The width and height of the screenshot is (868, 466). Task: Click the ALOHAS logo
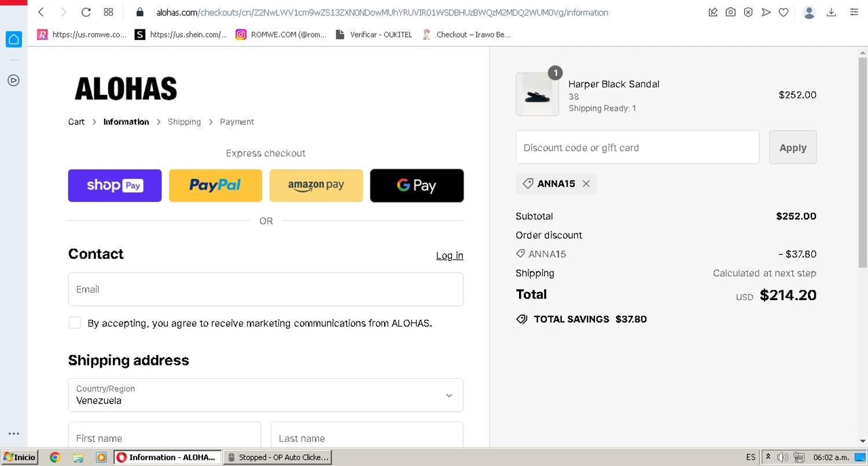[x=126, y=89]
